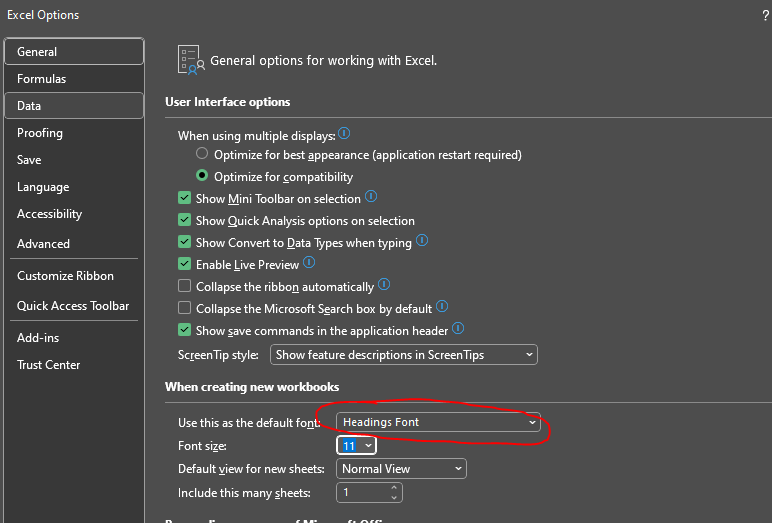The height and width of the screenshot is (523, 772).
Task: Open help with the question mark icon
Action: (x=766, y=15)
